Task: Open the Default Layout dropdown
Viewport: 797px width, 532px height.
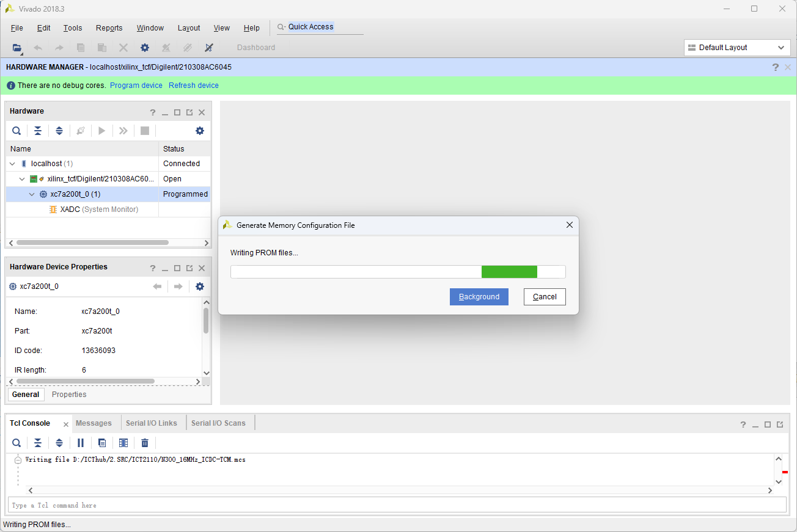Action: 737,48
